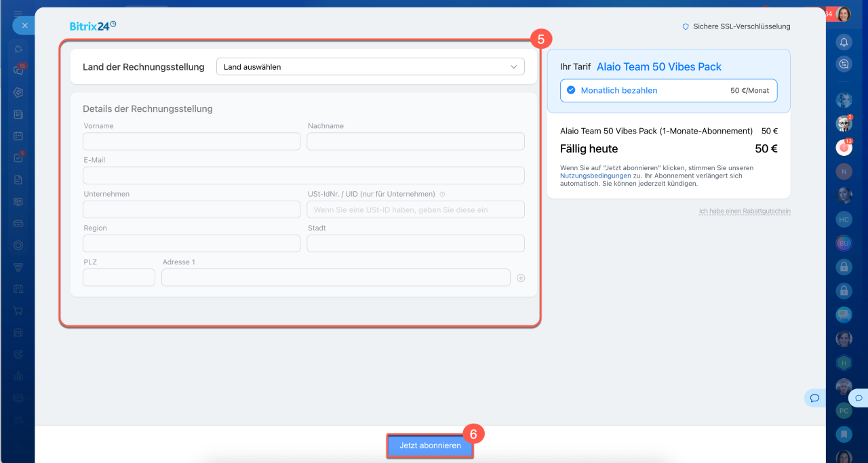This screenshot has height=463, width=868.
Task: Close the slider with the X button
Action: (x=24, y=25)
